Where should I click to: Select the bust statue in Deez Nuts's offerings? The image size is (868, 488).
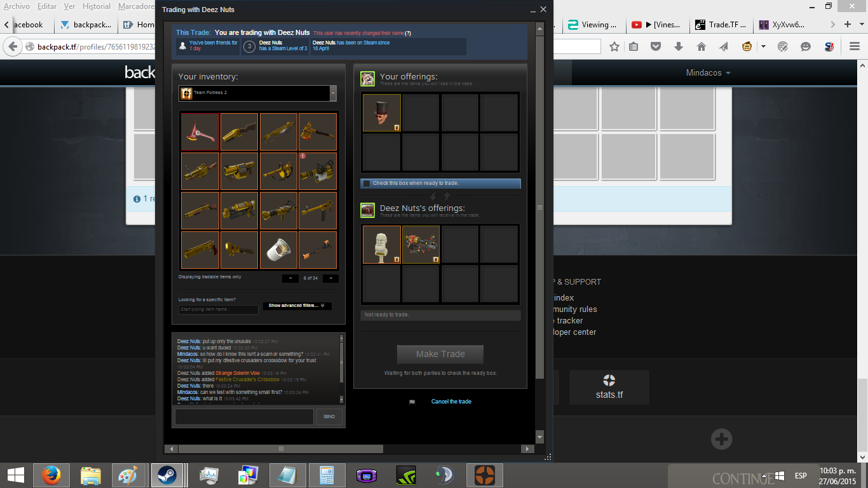click(x=381, y=245)
